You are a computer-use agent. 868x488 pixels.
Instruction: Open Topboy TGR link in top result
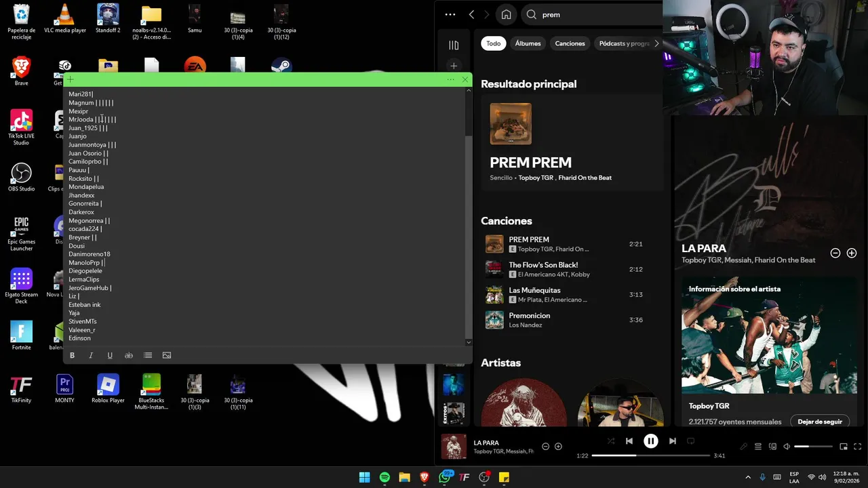coord(536,178)
